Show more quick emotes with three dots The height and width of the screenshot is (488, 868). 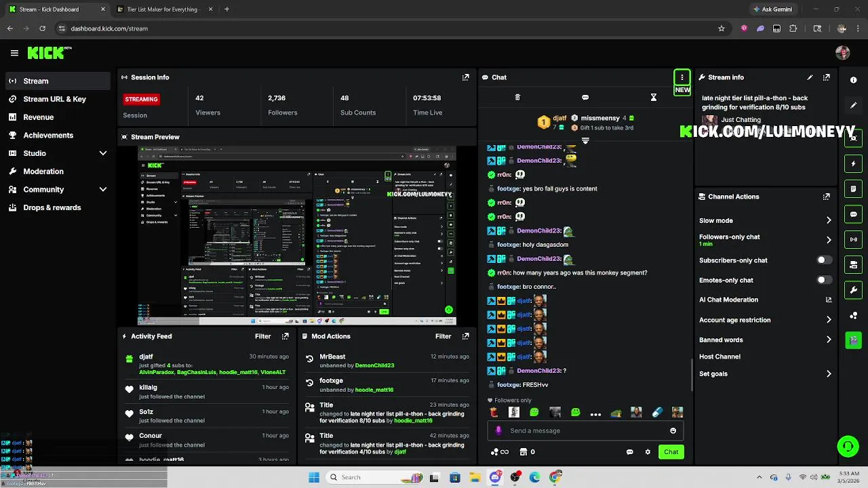click(x=595, y=413)
